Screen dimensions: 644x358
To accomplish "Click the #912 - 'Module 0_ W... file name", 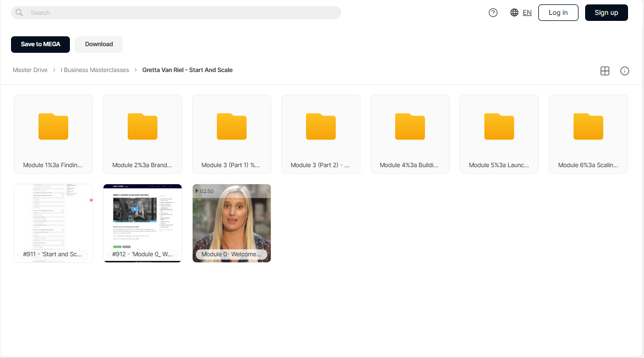I will pyautogui.click(x=142, y=254).
